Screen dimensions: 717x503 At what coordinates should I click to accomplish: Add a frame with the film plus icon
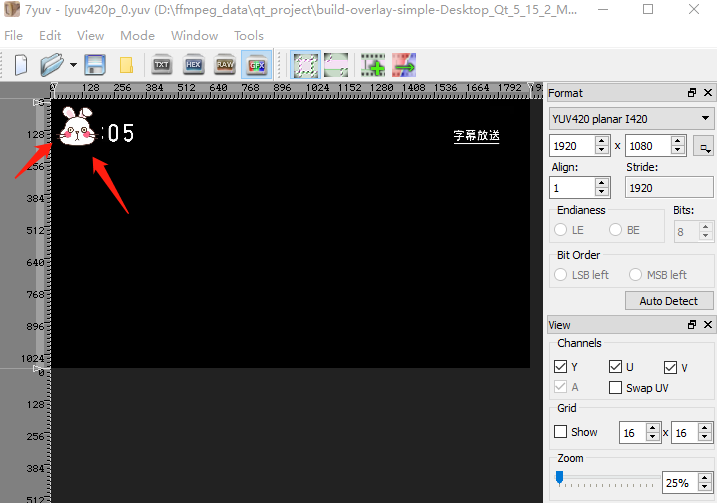tap(373, 65)
